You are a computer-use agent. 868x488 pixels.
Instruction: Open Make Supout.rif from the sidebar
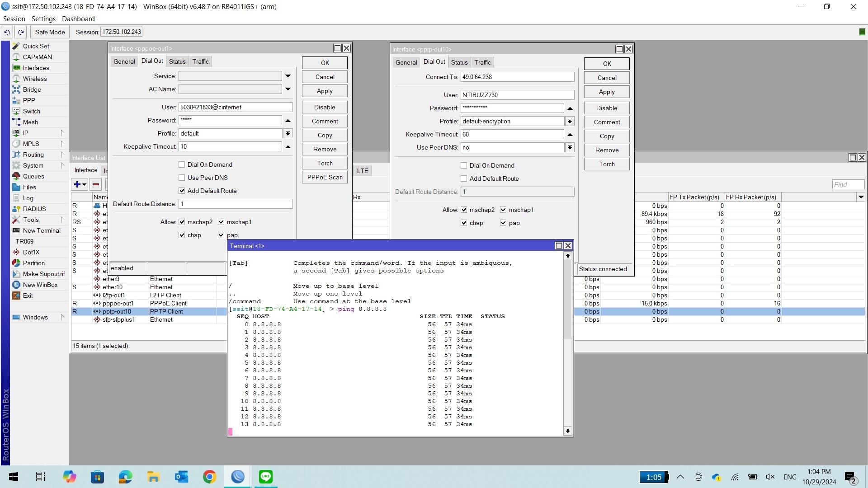43,274
